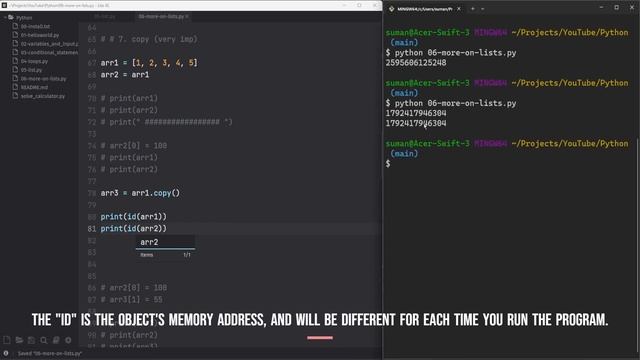Click the editor app icon in its title bar
Viewport: 640px width, 360px height.
(4, 5)
